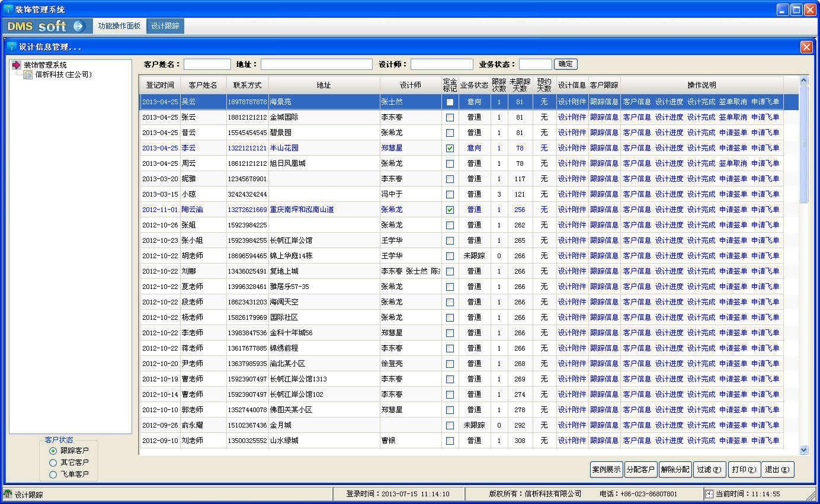Click the 退出 button

click(778, 470)
